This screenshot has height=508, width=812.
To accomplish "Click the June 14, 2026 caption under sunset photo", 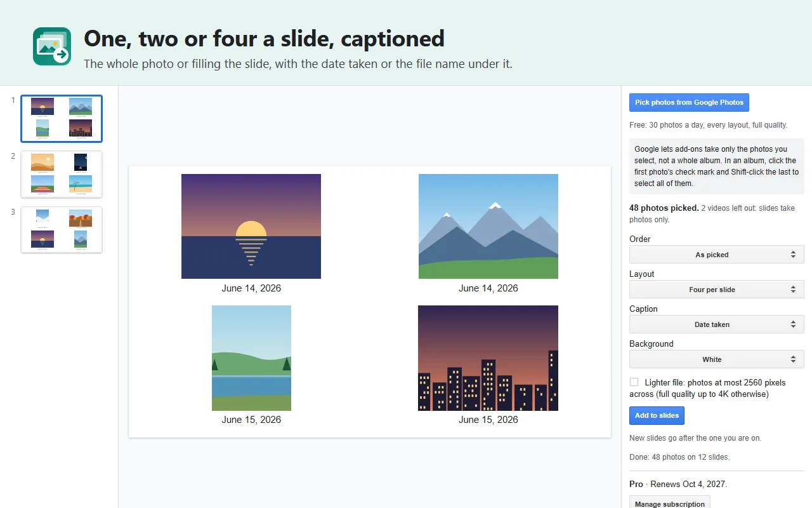I will pos(251,288).
